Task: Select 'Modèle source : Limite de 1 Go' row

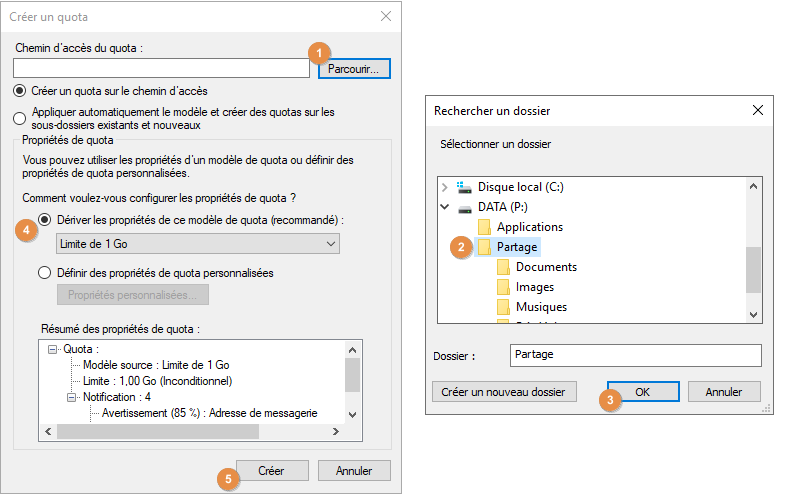Action: coord(156,365)
